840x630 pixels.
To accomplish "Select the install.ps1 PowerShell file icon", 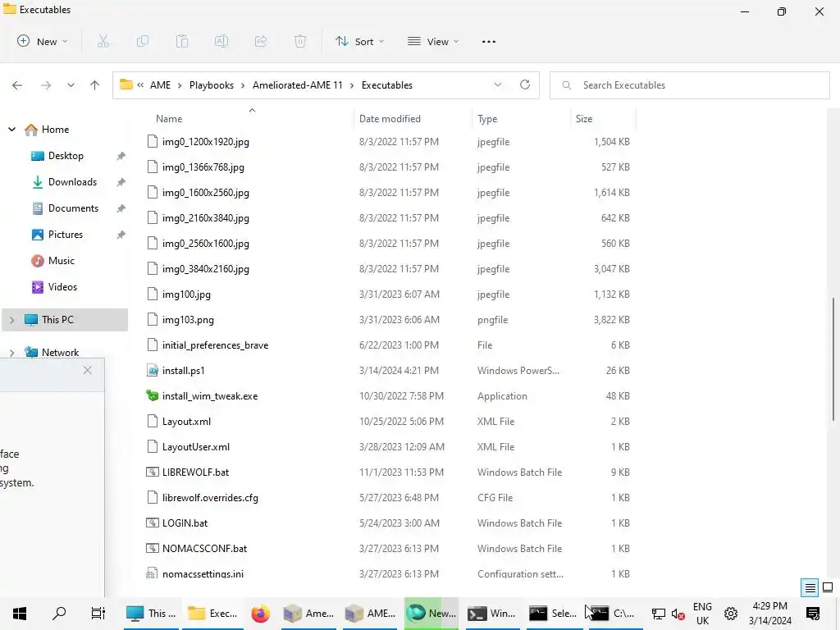I will coord(152,370).
